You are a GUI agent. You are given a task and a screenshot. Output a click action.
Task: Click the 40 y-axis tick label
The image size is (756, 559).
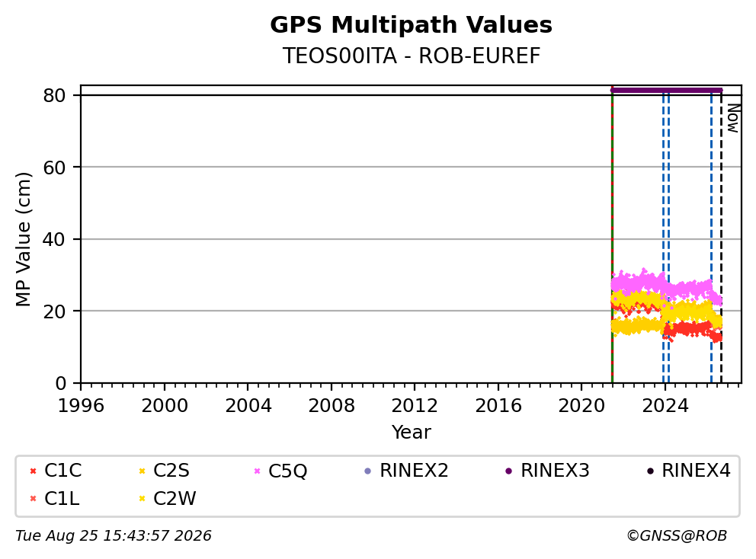(54, 239)
